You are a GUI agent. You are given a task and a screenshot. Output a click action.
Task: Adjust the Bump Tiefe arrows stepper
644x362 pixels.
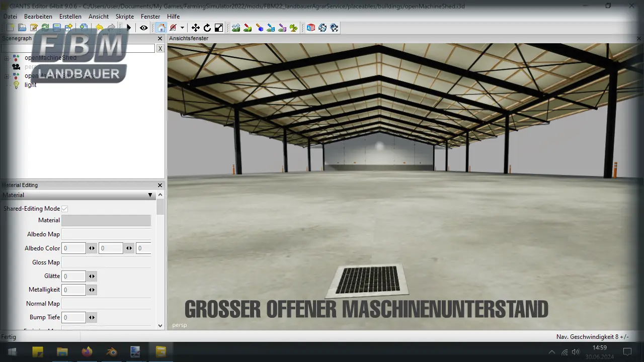92,317
